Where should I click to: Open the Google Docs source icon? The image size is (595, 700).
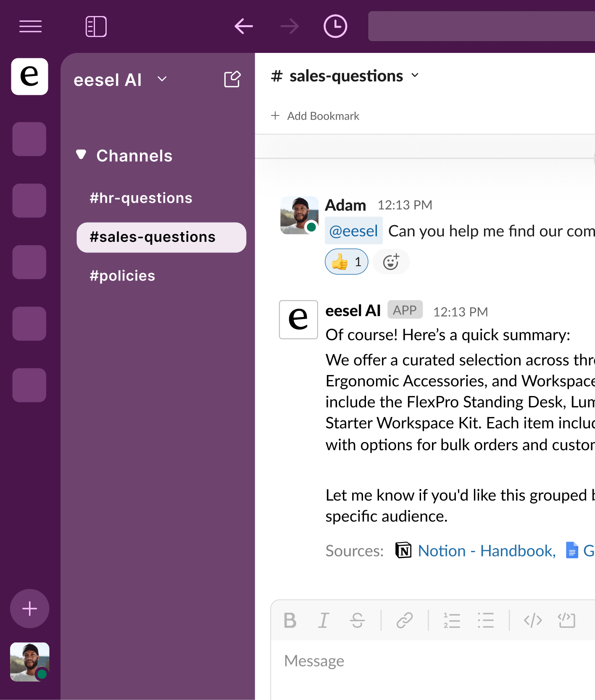571,550
